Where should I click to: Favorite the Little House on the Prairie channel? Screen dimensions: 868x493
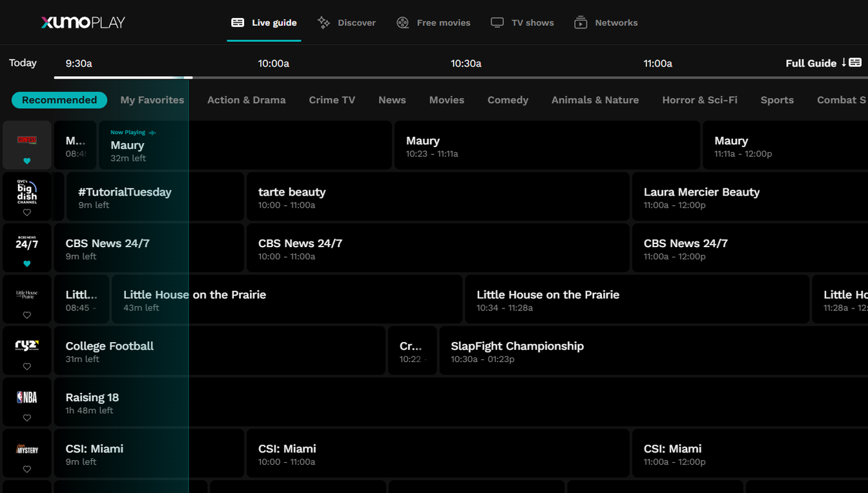(27, 316)
